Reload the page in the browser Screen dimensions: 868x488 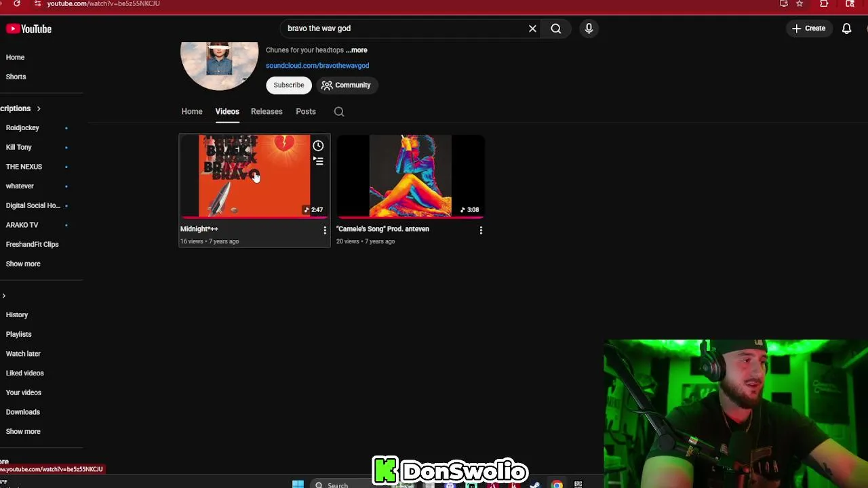coord(16,3)
